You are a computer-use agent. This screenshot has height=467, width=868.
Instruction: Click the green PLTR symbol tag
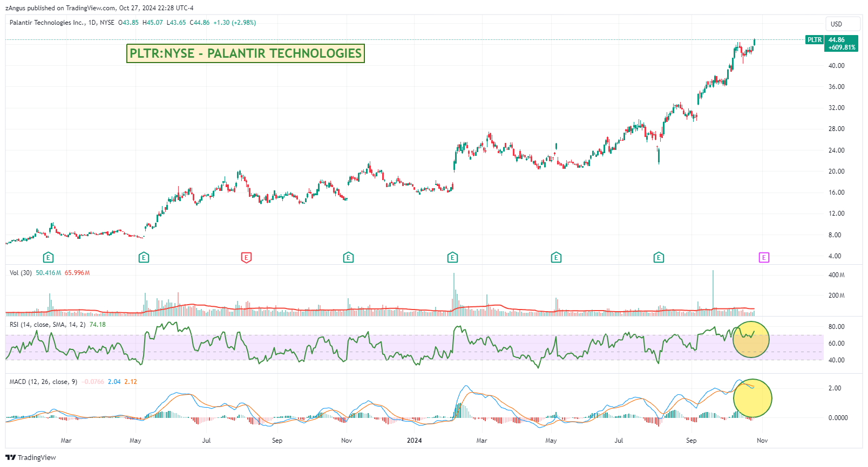(815, 40)
